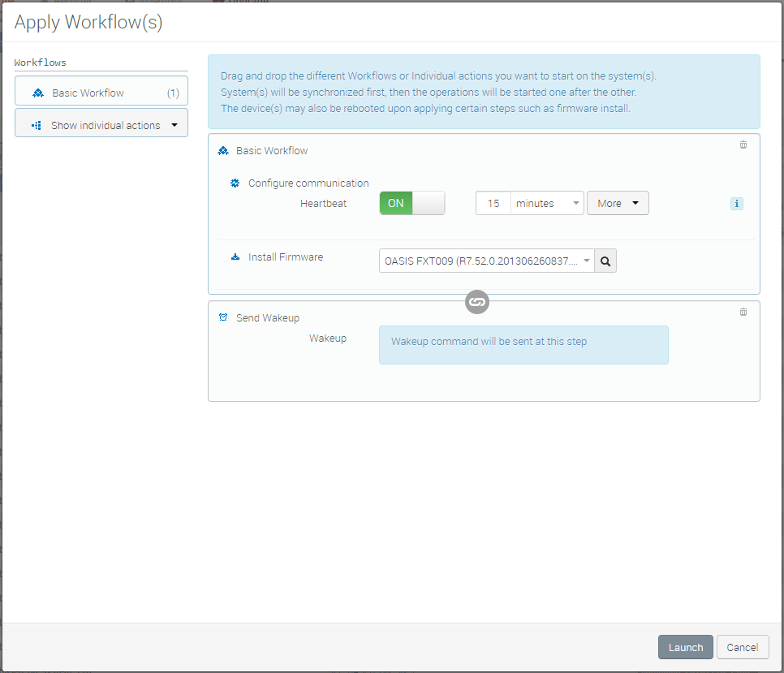Expand the More options dropdown
This screenshot has height=673, width=784.
[617, 203]
